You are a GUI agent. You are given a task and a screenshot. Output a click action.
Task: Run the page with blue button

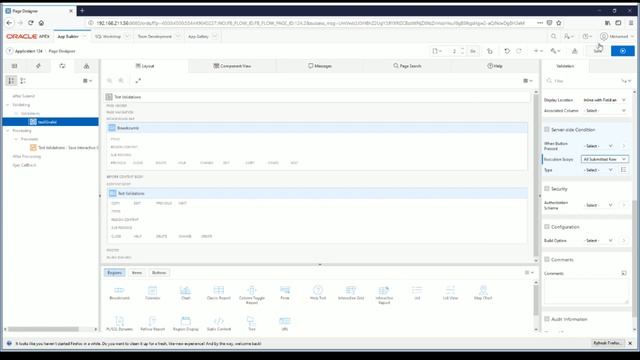622,51
